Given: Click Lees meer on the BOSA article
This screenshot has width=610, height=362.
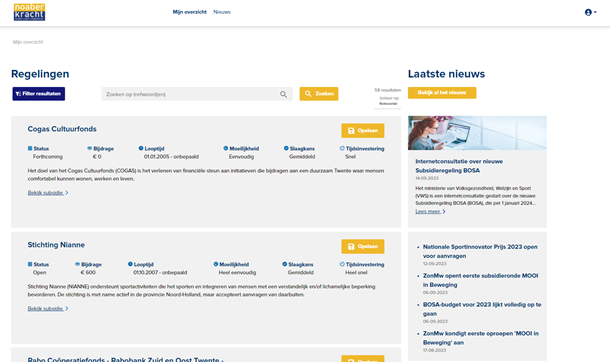Looking at the screenshot, I should [x=430, y=212].
